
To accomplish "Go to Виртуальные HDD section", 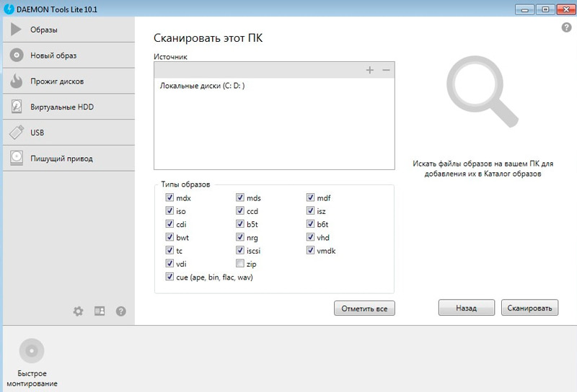I will (69, 107).
